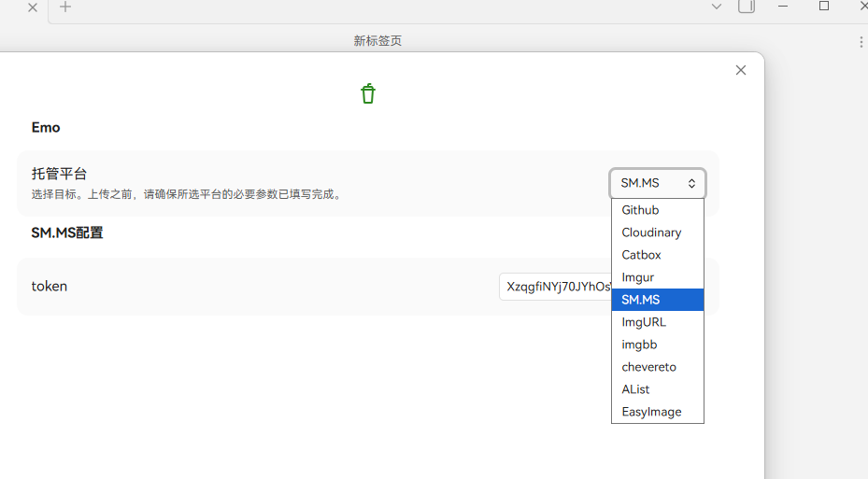The width and height of the screenshot is (868, 479).
Task: Choose Cloudinary as hosting platform
Action: pos(651,232)
